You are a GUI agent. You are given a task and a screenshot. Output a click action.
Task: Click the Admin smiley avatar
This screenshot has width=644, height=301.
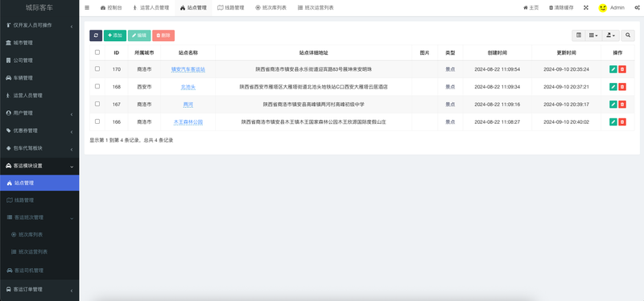coord(602,8)
